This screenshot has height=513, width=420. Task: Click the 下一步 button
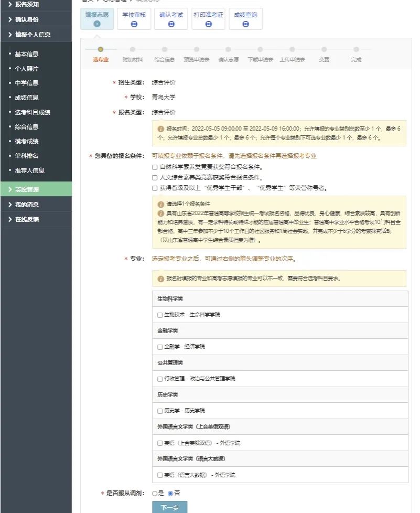pos(169,507)
